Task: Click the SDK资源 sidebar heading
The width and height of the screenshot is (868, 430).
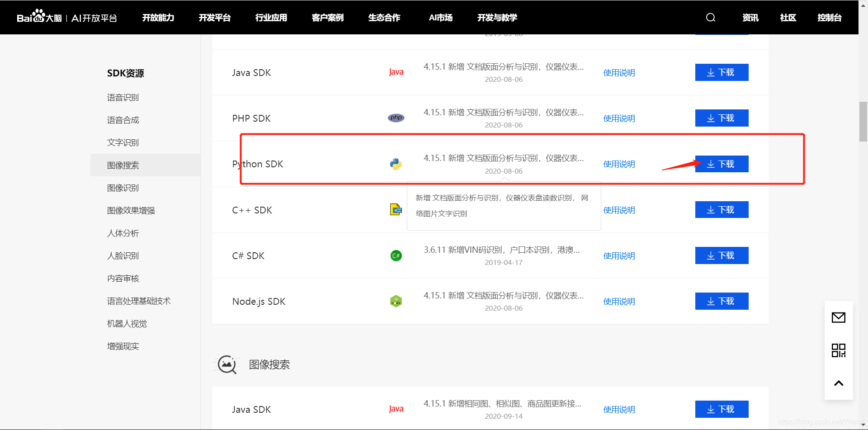Action: (x=126, y=73)
